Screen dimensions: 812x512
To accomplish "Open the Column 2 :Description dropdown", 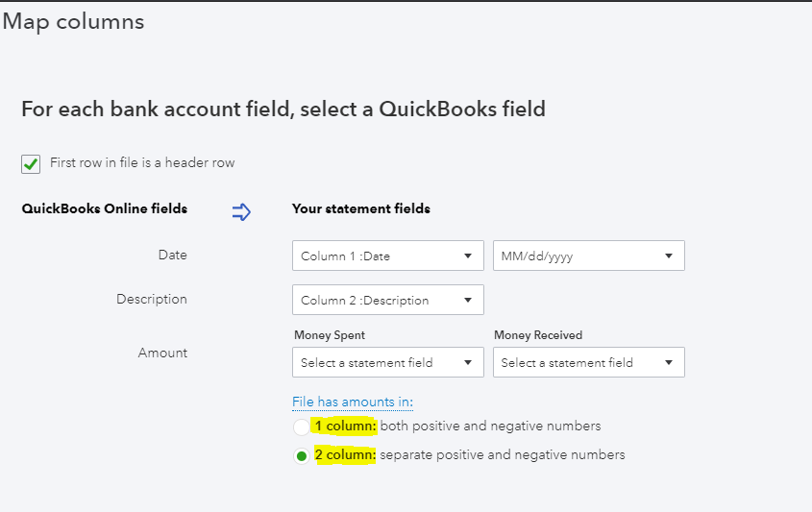I will tap(387, 301).
